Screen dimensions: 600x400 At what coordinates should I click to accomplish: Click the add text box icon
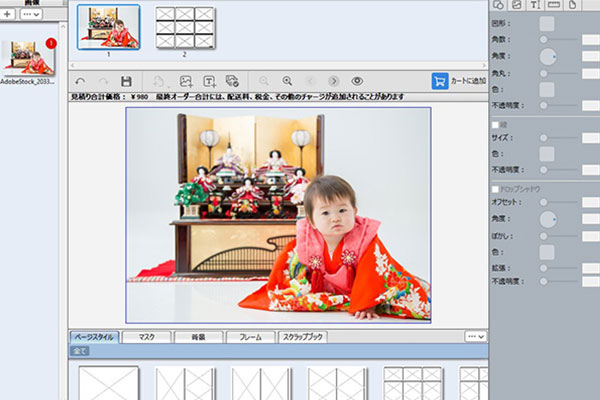pyautogui.click(x=210, y=81)
